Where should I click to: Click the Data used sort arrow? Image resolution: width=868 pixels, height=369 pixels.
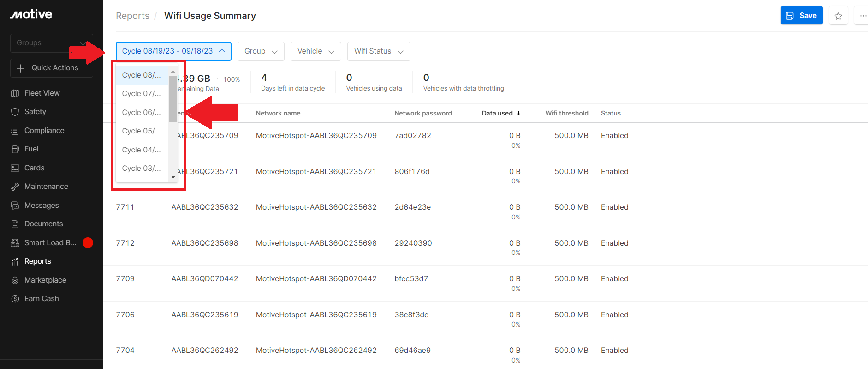518,113
